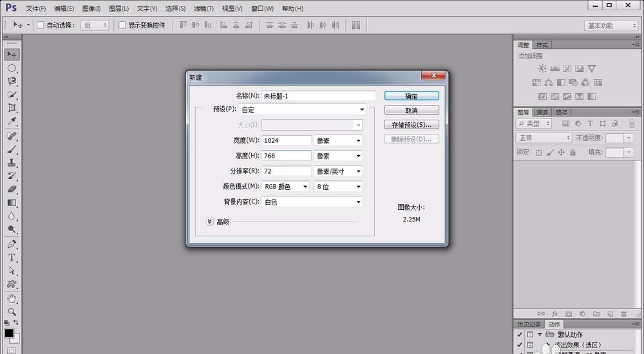Viewport: 644px width, 354px height.
Task: Click the black foreground color swatch
Action: click(9, 333)
